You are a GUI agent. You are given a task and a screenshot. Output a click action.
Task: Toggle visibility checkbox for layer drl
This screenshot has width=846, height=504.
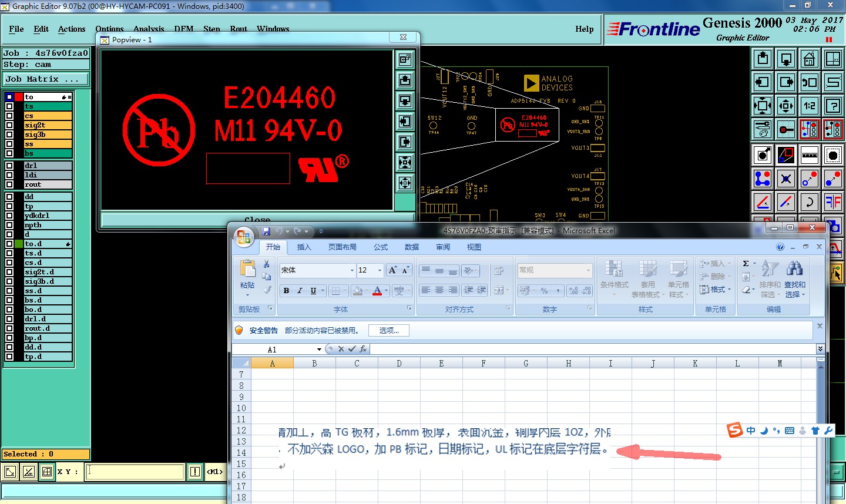coord(9,166)
